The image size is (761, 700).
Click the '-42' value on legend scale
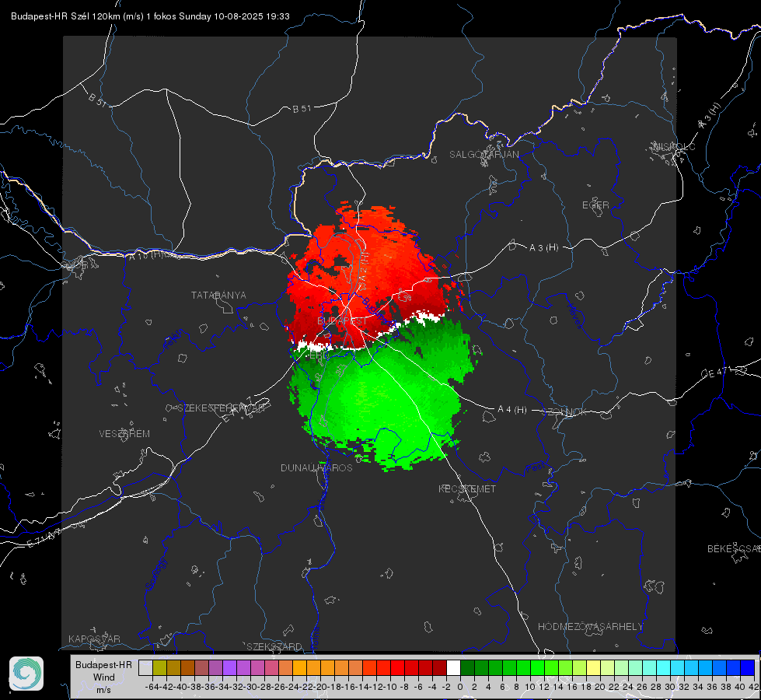pyautogui.click(x=166, y=687)
